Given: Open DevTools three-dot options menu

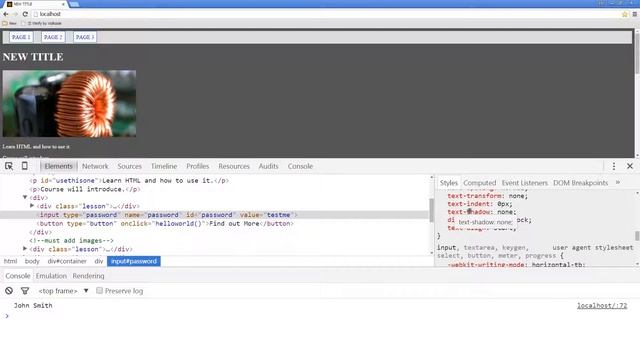Looking at the screenshot, I should point(614,166).
